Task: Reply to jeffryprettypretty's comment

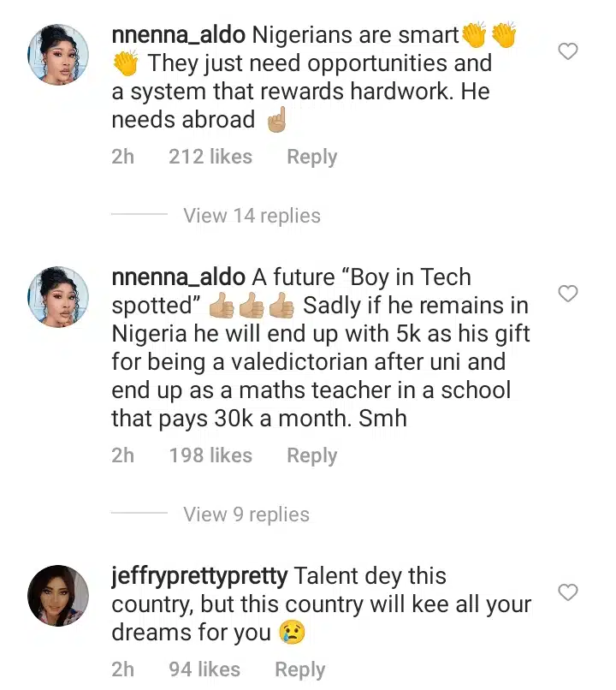Action: pyautogui.click(x=299, y=669)
